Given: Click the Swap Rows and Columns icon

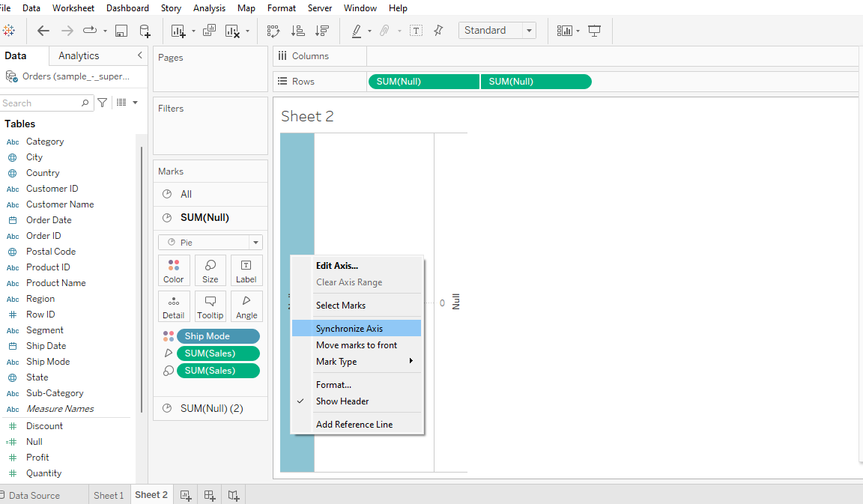Looking at the screenshot, I should click(x=273, y=30).
